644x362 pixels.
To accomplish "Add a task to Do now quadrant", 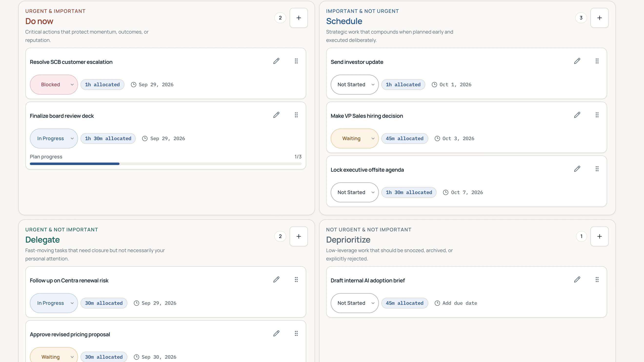I will coord(299,18).
